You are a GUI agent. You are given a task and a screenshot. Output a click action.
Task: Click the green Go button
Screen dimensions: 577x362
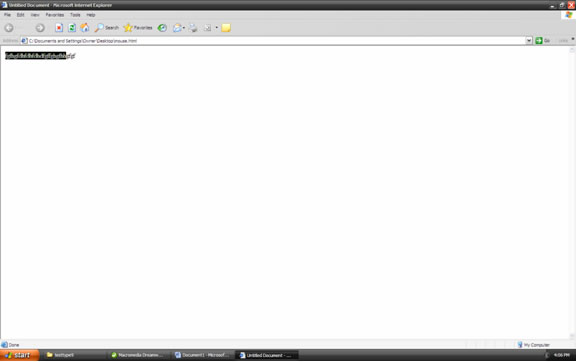pos(543,41)
